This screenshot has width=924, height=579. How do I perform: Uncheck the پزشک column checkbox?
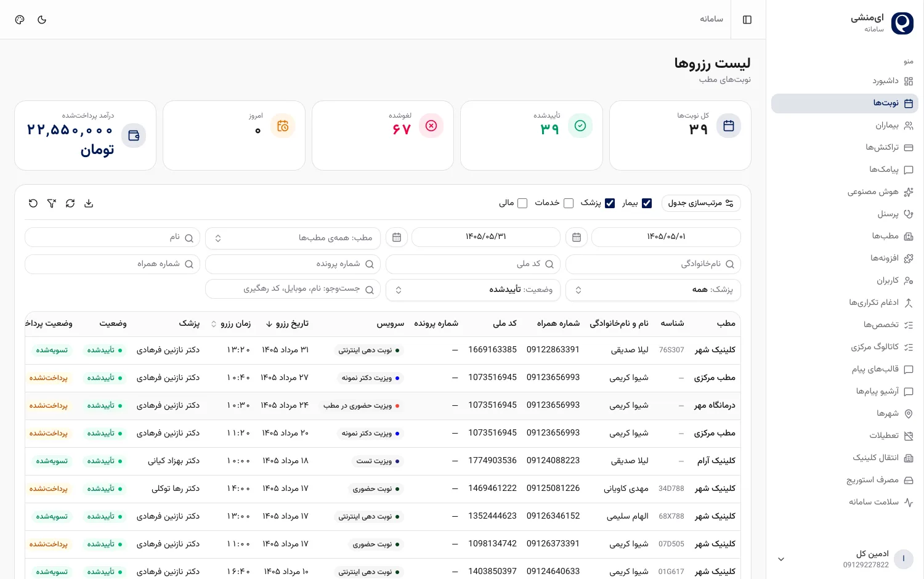[x=610, y=203]
